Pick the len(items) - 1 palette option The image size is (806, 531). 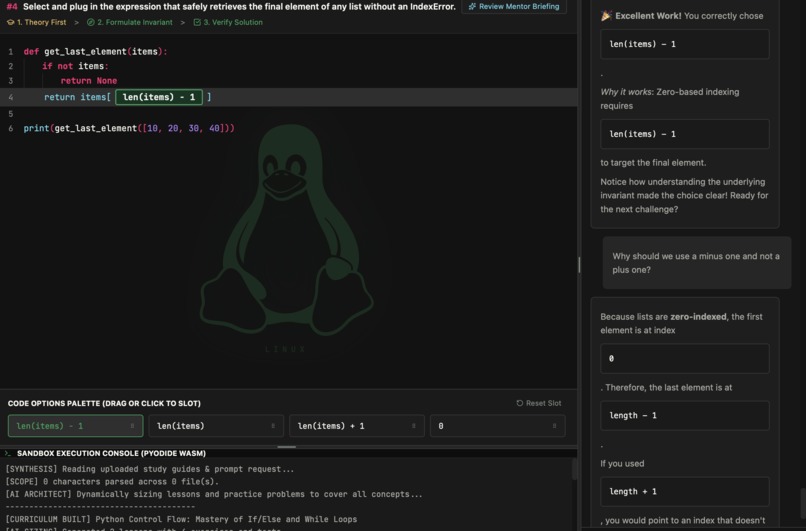click(x=76, y=426)
